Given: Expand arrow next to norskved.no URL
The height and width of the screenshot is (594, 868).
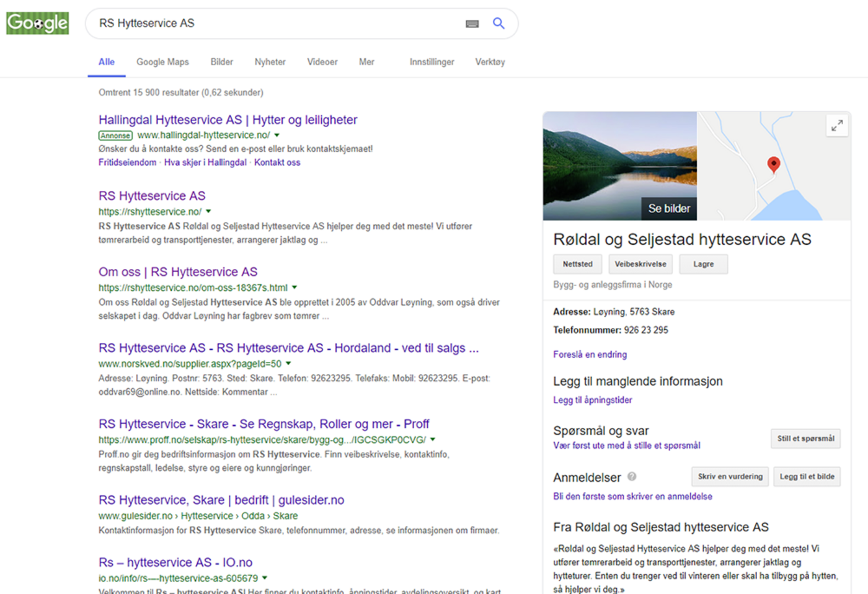Looking at the screenshot, I should 288,364.
